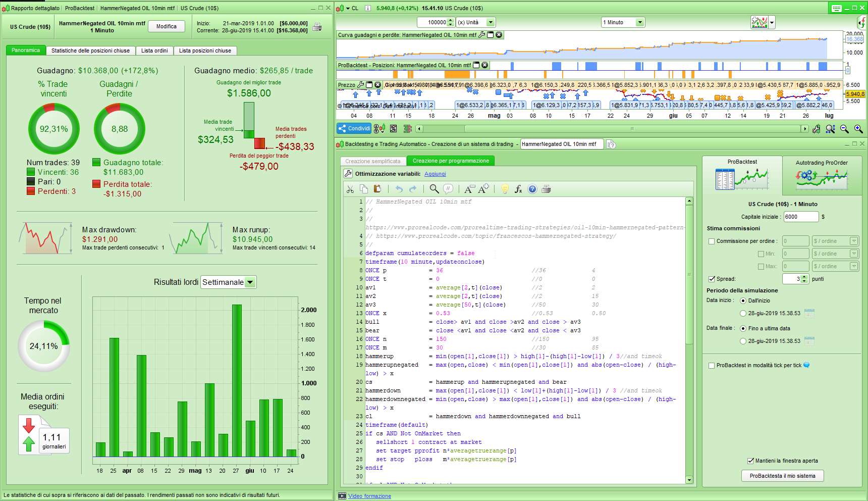Open the 1 Minuto timeframe dropdown
Image resolution: width=868 pixels, height=501 pixels.
[x=640, y=22]
